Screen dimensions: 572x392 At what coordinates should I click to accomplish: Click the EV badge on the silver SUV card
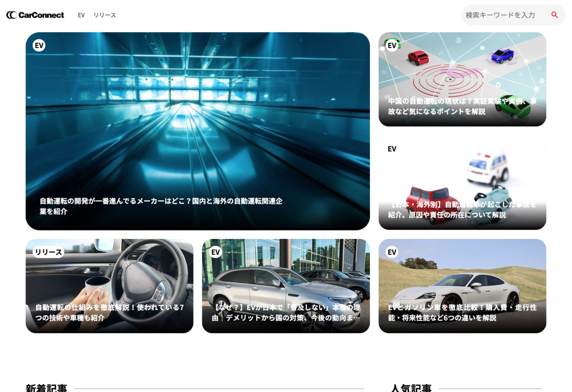(215, 252)
